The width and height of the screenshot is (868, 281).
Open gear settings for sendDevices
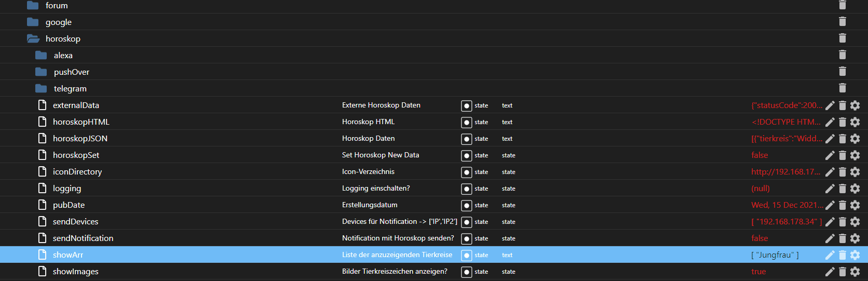pos(855,222)
